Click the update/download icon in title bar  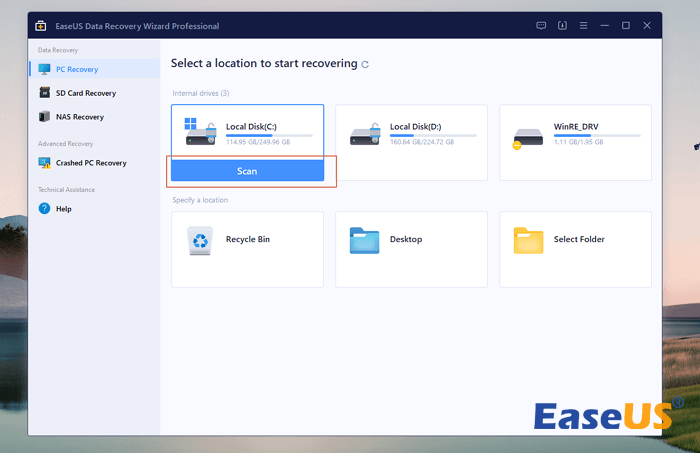pos(562,25)
